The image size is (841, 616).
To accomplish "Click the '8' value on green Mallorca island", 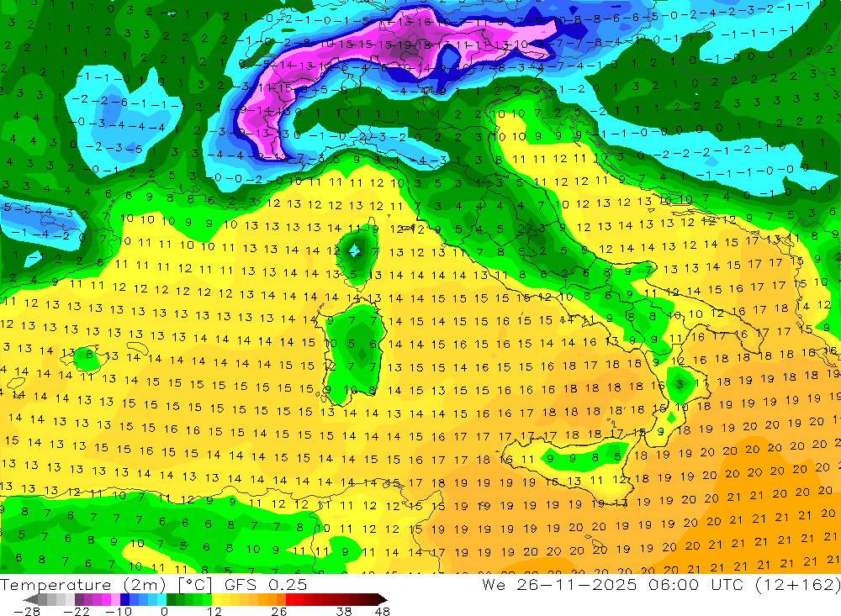I will click(x=89, y=355).
